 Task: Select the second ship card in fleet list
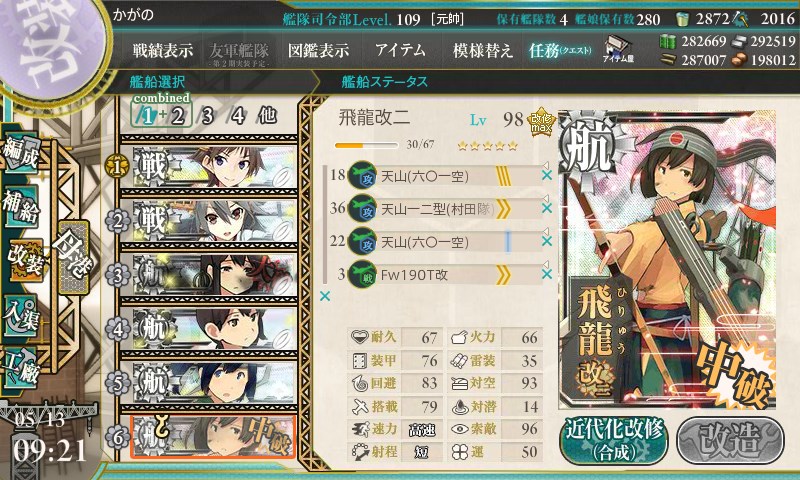click(x=209, y=221)
